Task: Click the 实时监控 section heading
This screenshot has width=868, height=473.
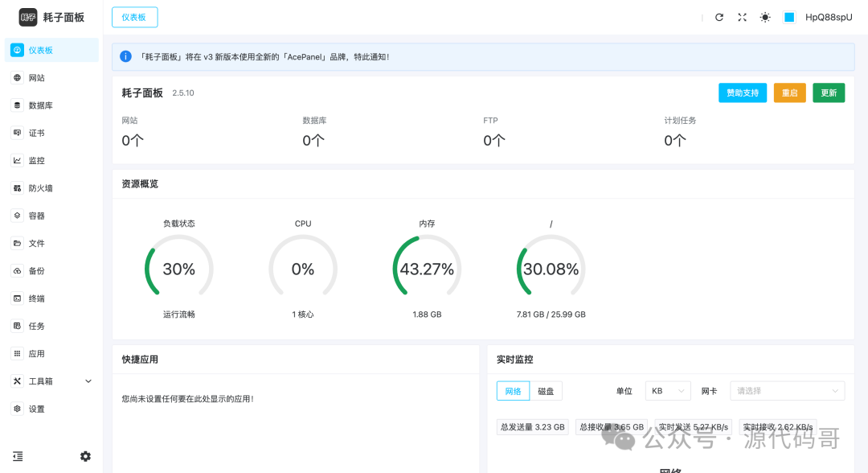Action: coord(515,360)
